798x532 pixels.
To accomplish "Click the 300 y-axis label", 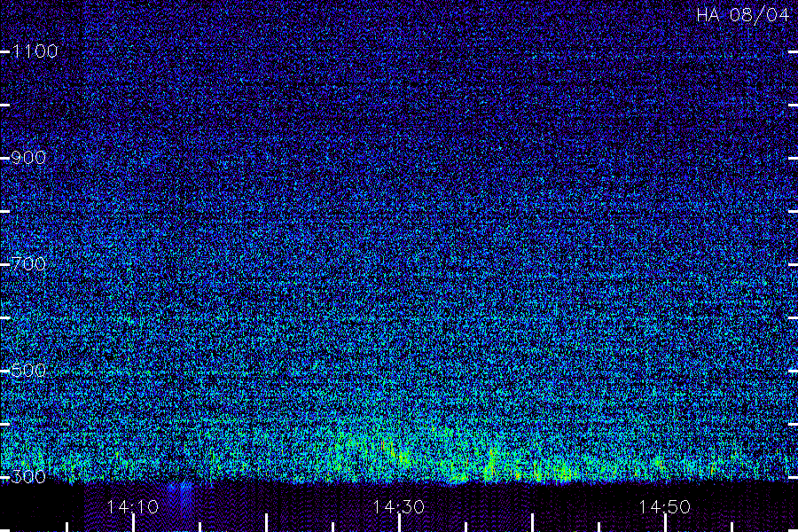I will point(28,477).
